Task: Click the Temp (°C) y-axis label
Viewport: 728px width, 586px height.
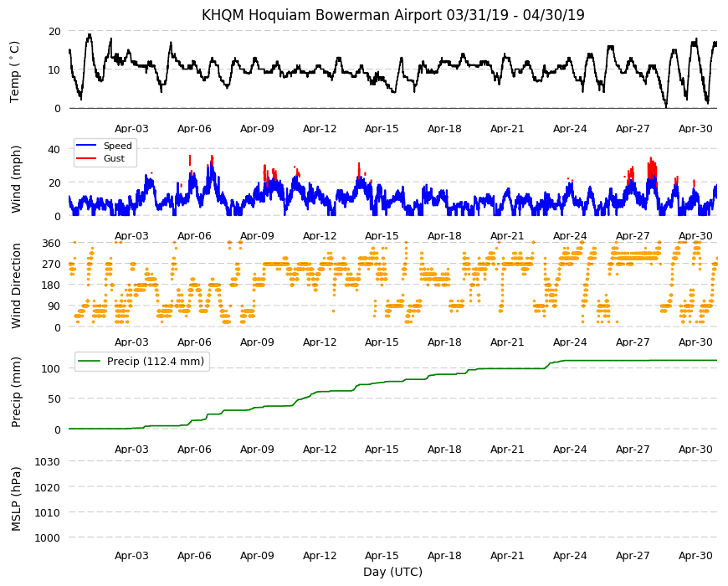Action: [x=15, y=71]
